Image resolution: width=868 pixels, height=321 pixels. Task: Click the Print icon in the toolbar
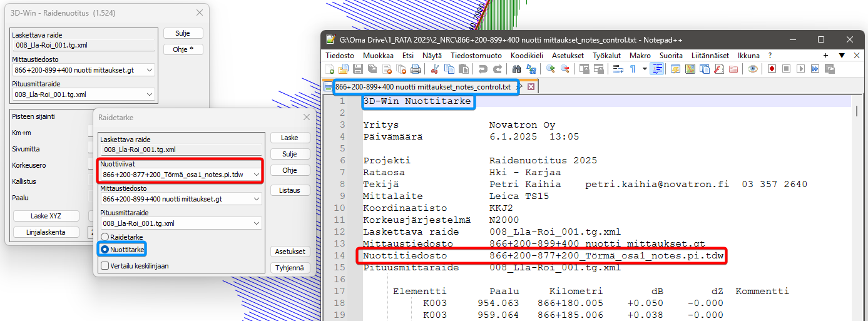point(416,69)
